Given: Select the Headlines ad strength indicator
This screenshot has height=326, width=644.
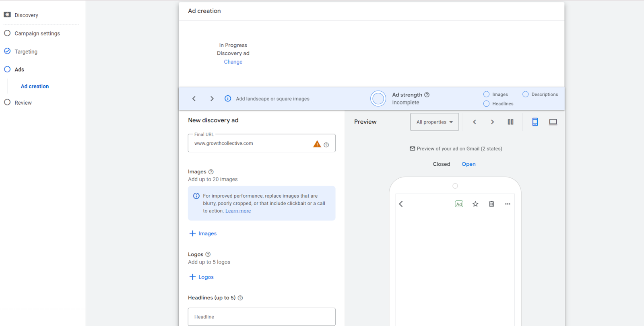Looking at the screenshot, I should coord(486,104).
